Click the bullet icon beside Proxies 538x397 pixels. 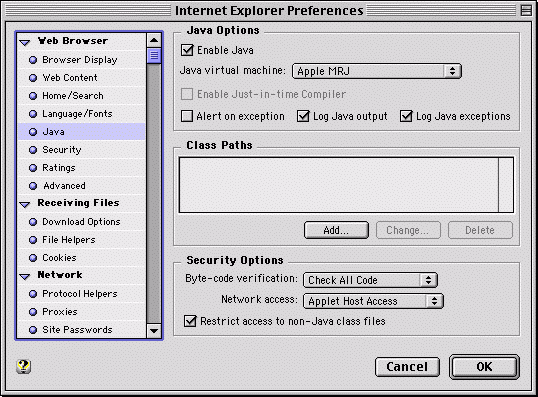click(x=33, y=312)
